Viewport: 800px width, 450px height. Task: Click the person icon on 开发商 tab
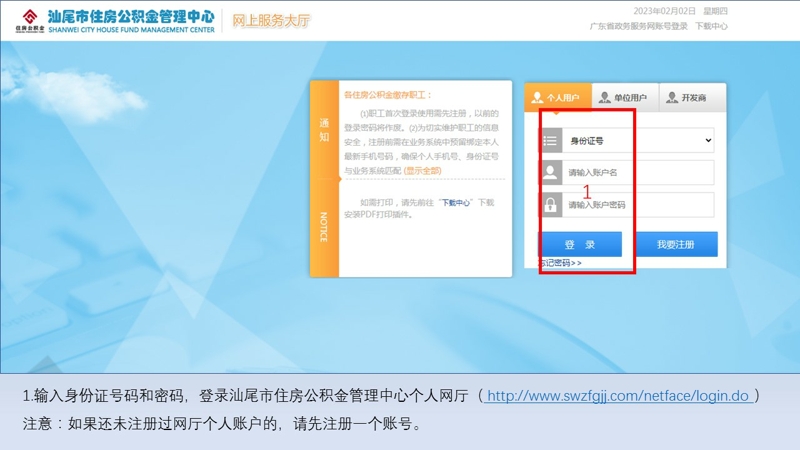click(x=672, y=98)
